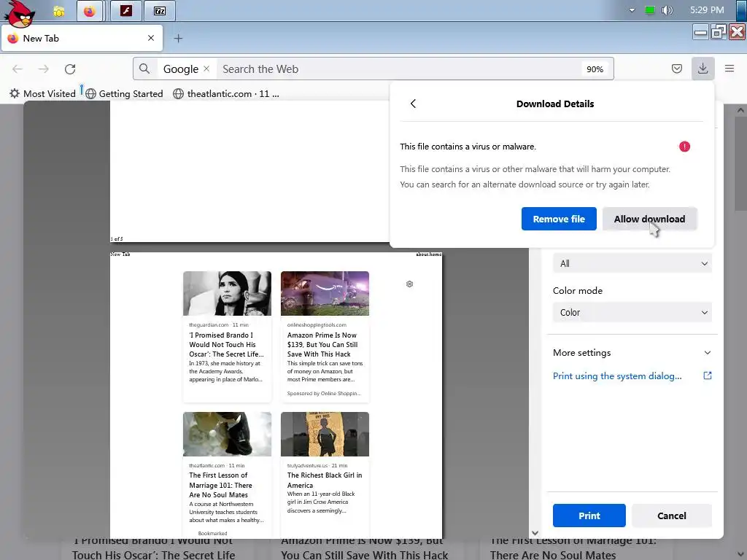Open the Flash taskbar icon
The width and height of the screenshot is (747, 560).
(125, 11)
